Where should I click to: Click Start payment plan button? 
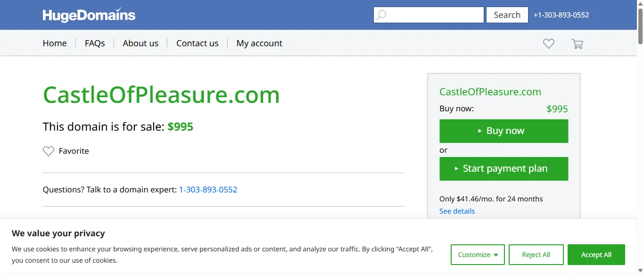pos(504,169)
